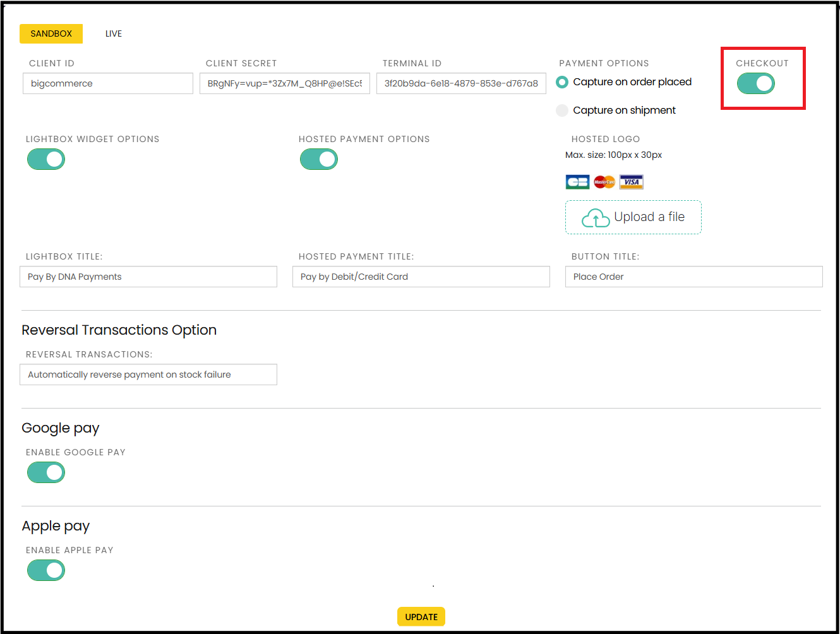This screenshot has width=840, height=634.
Task: Disable Lightbox Widget Options toggle
Action: pyautogui.click(x=46, y=159)
